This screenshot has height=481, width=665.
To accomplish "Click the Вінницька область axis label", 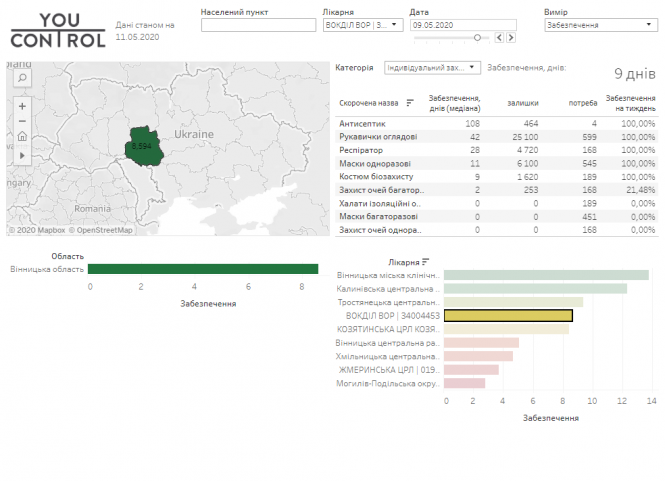I will tap(47, 269).
